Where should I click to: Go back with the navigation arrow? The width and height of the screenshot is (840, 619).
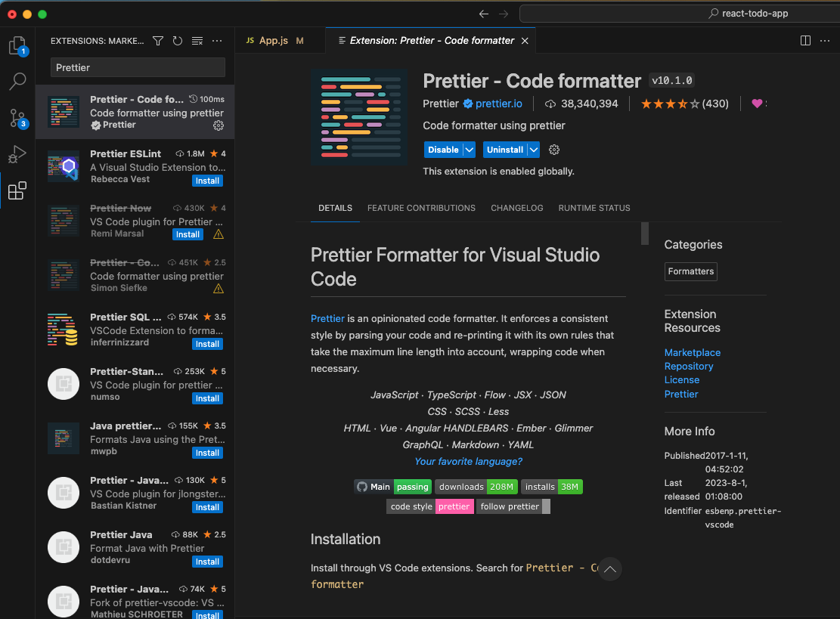(x=484, y=14)
